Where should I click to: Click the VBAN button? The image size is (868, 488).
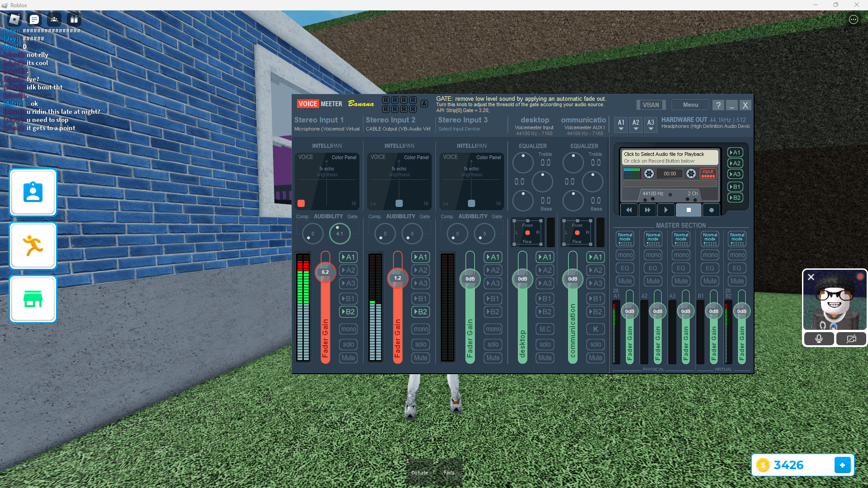tap(651, 105)
